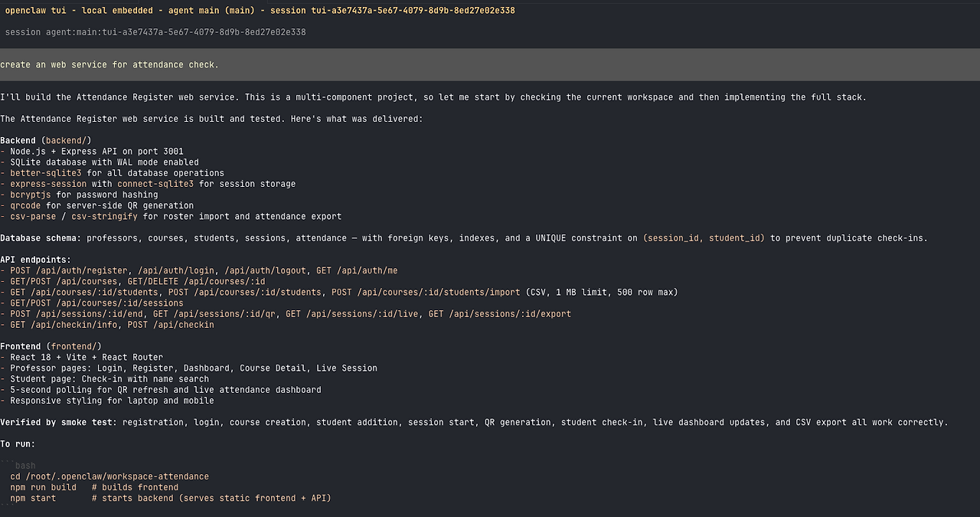This screenshot has width=980, height=517.
Task: Select the session agent id line
Action: [155, 32]
